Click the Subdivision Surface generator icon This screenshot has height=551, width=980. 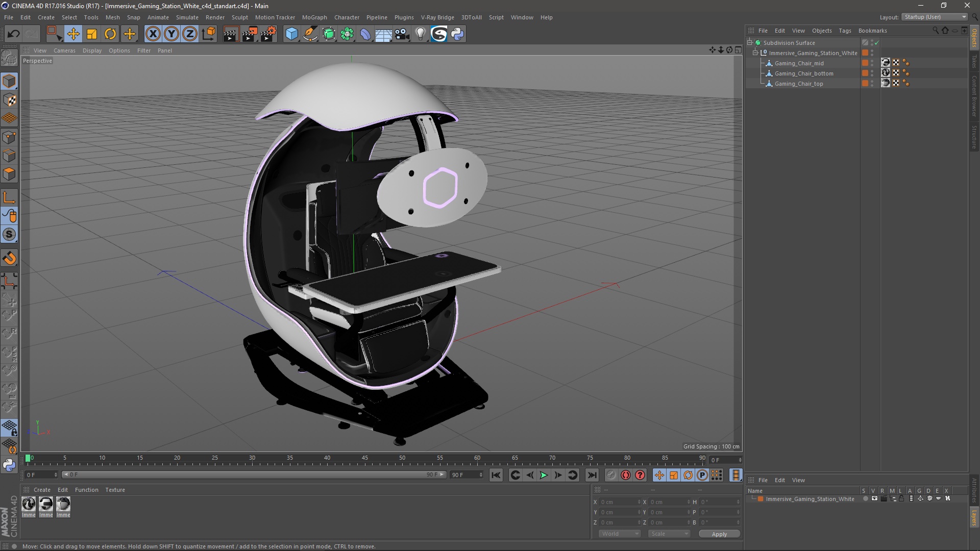click(329, 34)
